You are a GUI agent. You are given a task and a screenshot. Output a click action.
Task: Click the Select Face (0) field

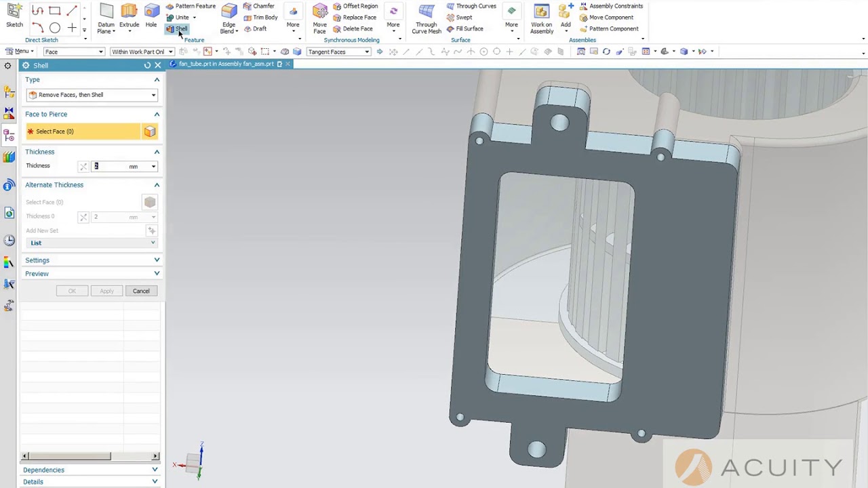coord(83,131)
